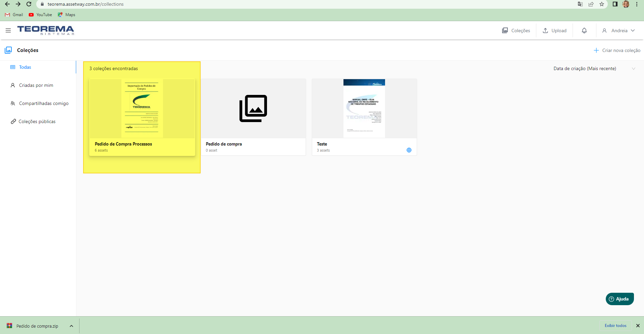Open the Chrome three-dot menu
The height and width of the screenshot is (334, 644).
pyautogui.click(x=637, y=4)
